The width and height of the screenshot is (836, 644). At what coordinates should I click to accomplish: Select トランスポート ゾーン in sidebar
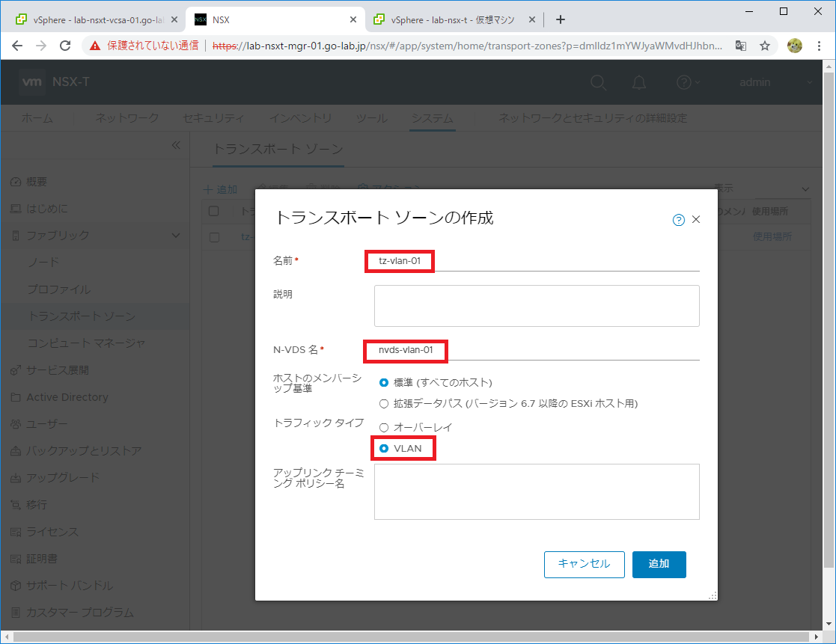pos(82,316)
